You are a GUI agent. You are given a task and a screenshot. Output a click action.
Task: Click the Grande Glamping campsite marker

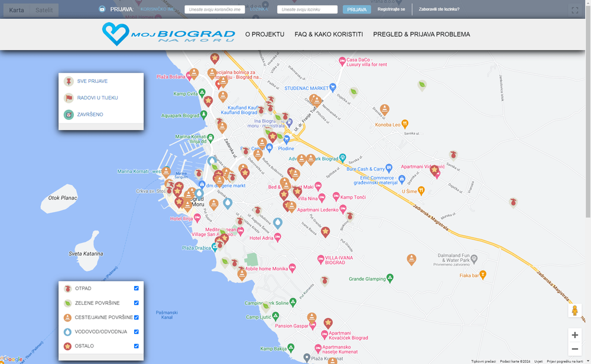pos(389,278)
